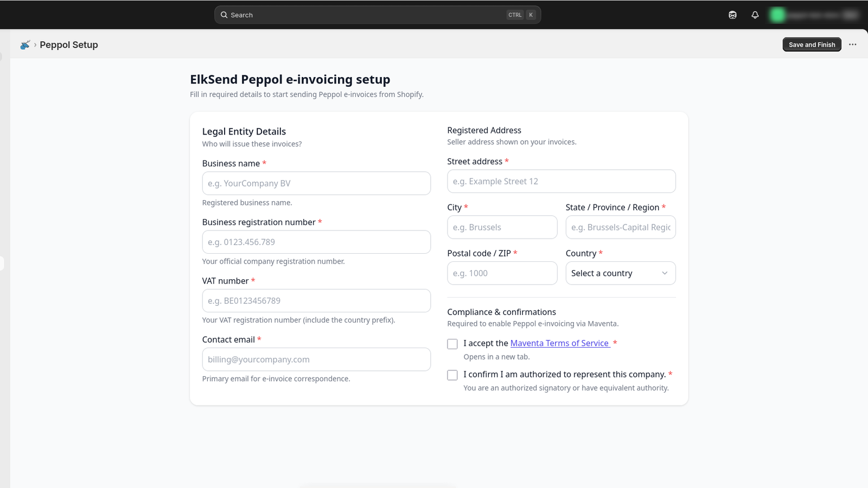Click 'Required to enable Peppol e-invoicing via Maventa.'
This screenshot has height=488, width=868.
pos(533,324)
